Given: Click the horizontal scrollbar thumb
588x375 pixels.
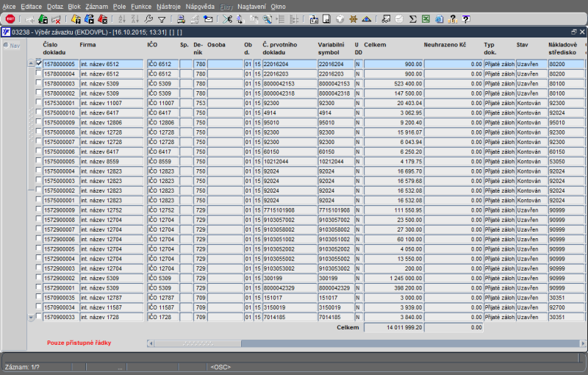Looking at the screenshot, I should pos(198,343).
